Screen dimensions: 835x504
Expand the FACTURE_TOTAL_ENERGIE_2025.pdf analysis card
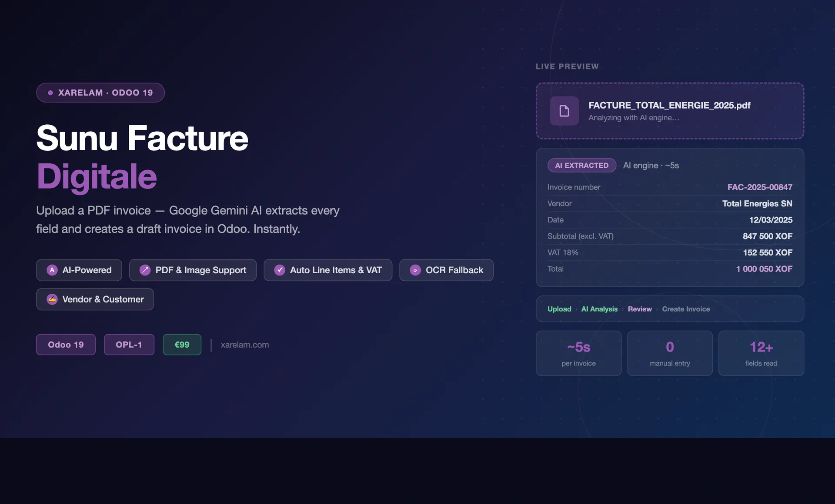click(x=670, y=111)
